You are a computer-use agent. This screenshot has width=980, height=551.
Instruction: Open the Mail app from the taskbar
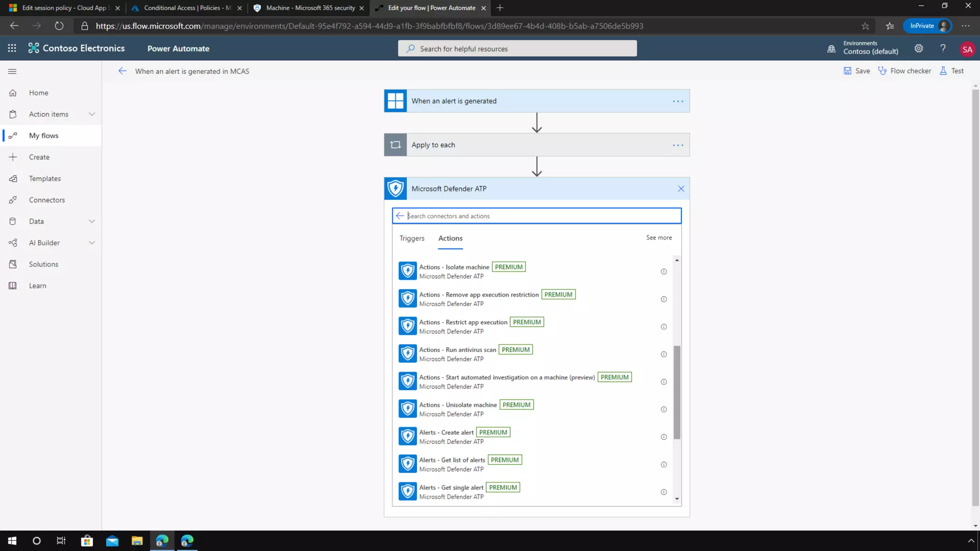click(112, 540)
